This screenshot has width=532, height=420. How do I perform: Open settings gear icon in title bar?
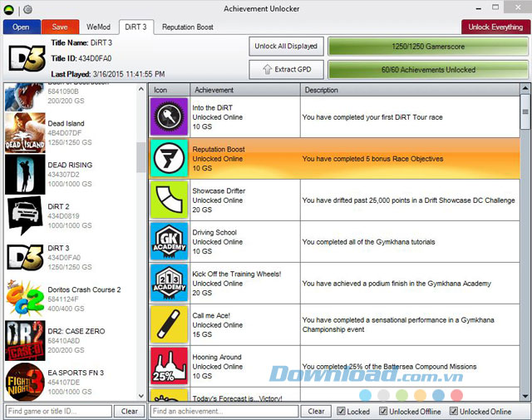pyautogui.click(x=27, y=9)
